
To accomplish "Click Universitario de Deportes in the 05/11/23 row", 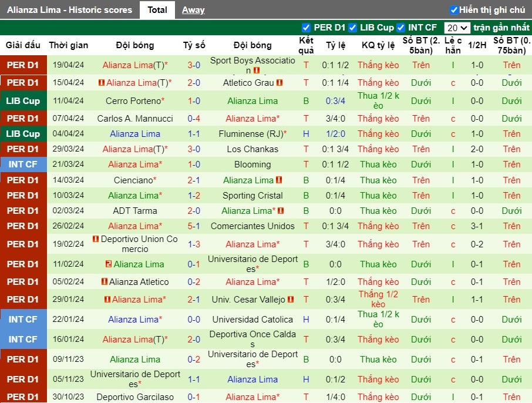I will [135, 380].
